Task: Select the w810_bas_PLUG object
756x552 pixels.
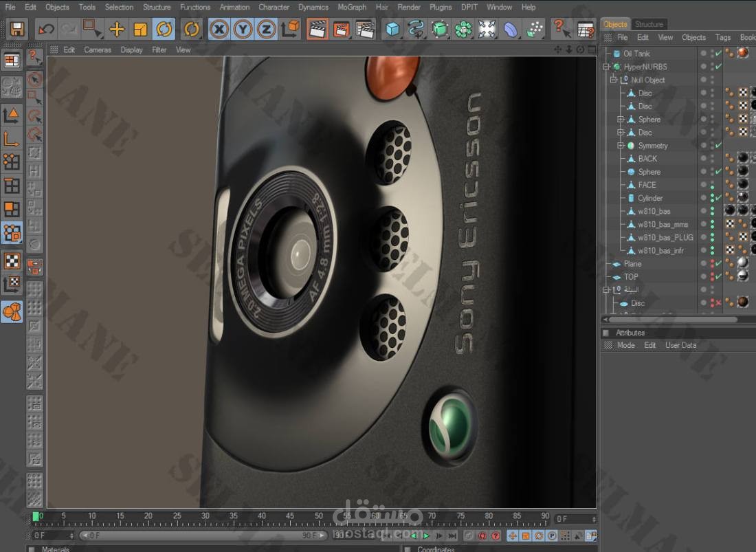Action: tap(665, 238)
